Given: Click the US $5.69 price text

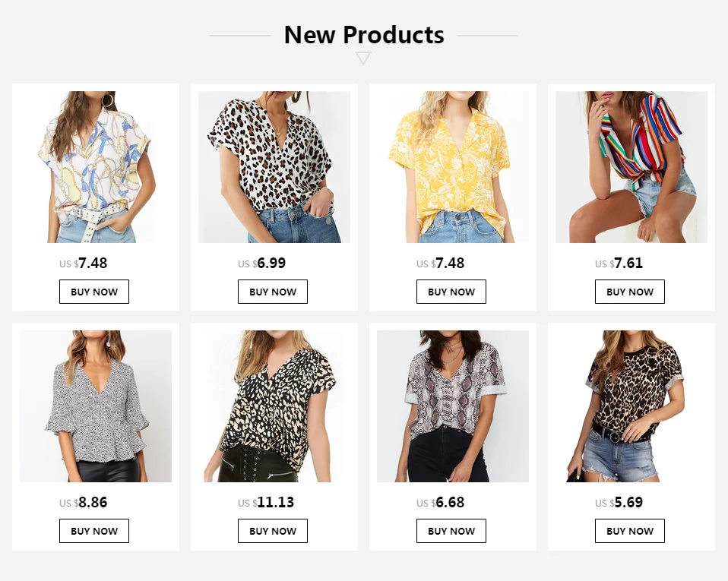Looking at the screenshot, I should tap(619, 502).
